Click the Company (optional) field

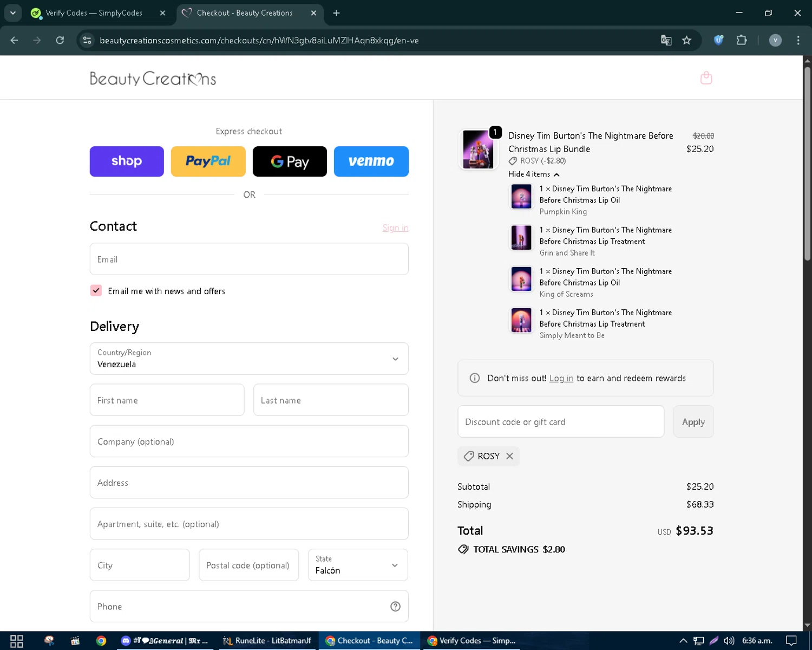click(x=249, y=441)
